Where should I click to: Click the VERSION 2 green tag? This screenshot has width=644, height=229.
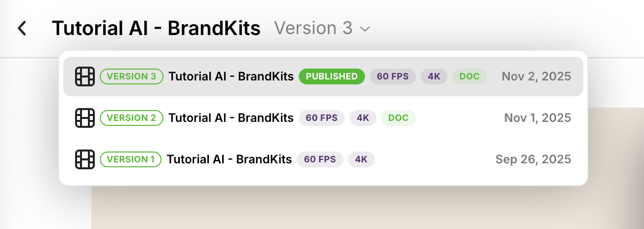(x=131, y=118)
